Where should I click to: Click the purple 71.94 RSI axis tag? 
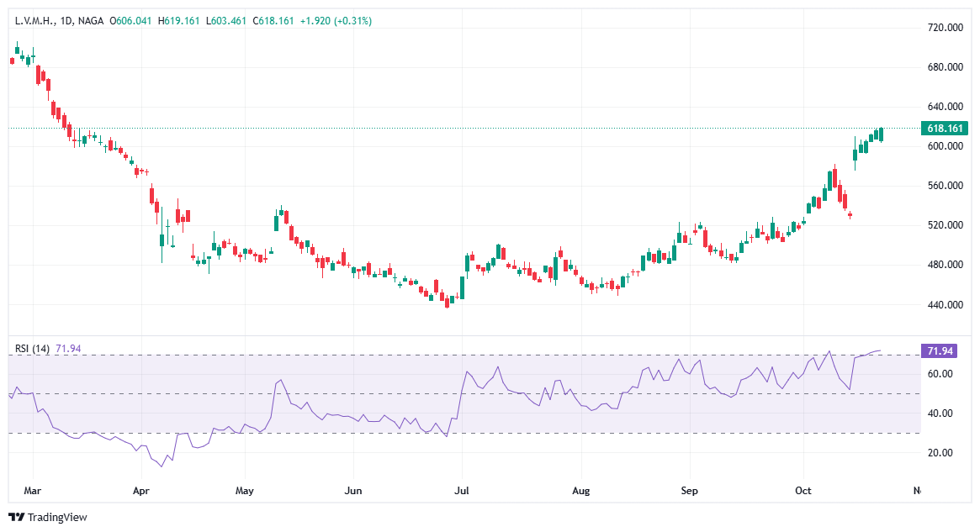coord(938,350)
